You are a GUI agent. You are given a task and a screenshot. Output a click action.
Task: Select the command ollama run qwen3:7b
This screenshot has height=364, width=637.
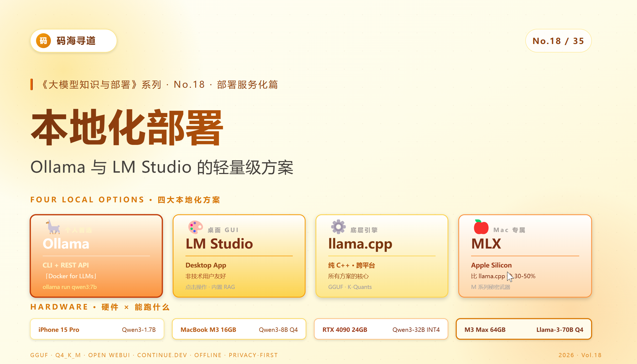pyautogui.click(x=70, y=287)
